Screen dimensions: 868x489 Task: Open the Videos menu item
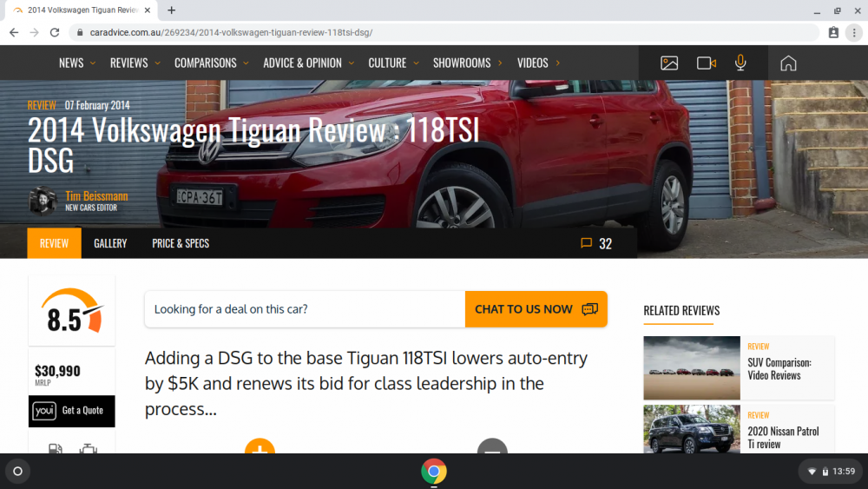(539, 63)
